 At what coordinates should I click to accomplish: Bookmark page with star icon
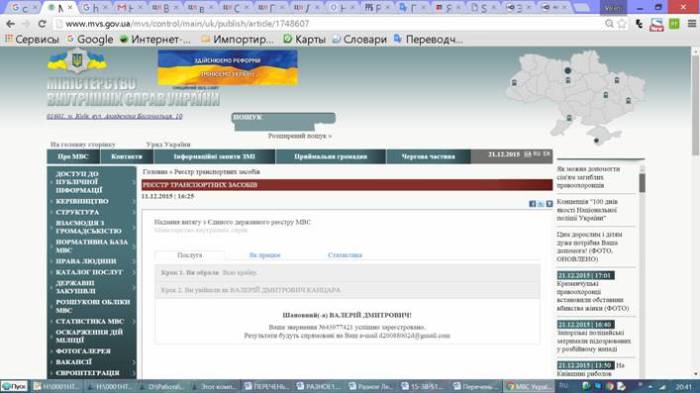(622, 24)
